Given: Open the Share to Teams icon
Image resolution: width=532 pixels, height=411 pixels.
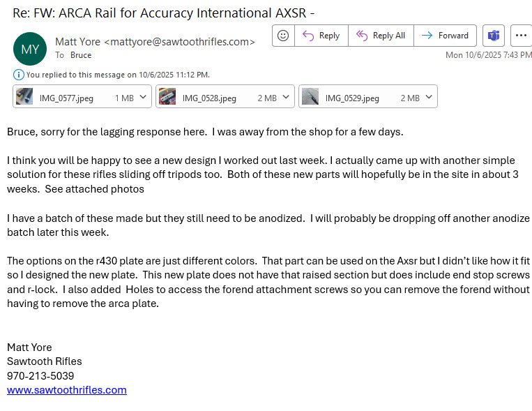Looking at the screenshot, I should (494, 36).
